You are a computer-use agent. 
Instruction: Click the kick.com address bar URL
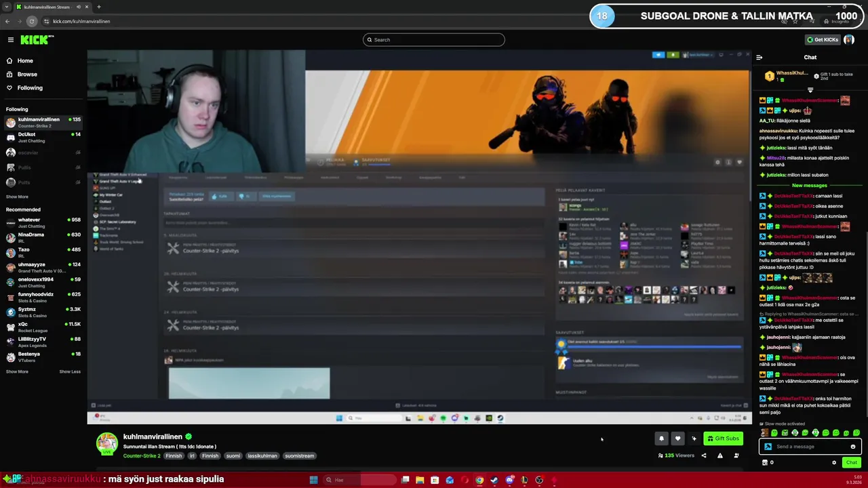click(x=81, y=21)
